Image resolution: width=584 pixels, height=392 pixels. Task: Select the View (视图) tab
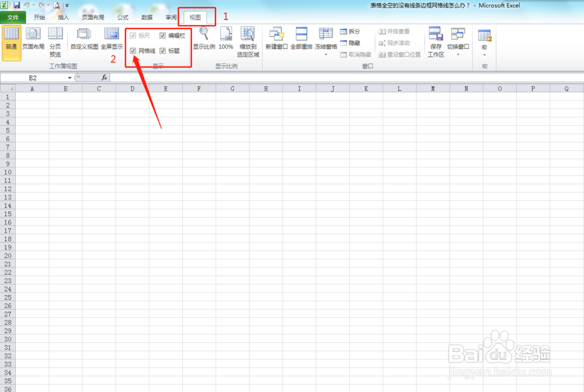(195, 17)
